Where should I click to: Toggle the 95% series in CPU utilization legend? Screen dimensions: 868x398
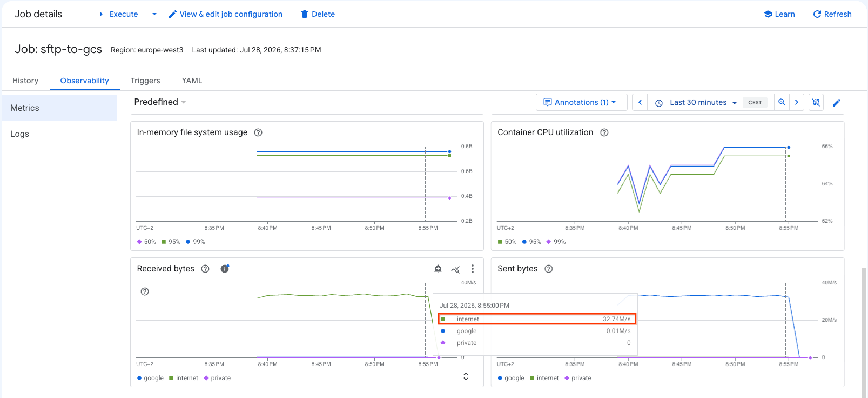[531, 242]
